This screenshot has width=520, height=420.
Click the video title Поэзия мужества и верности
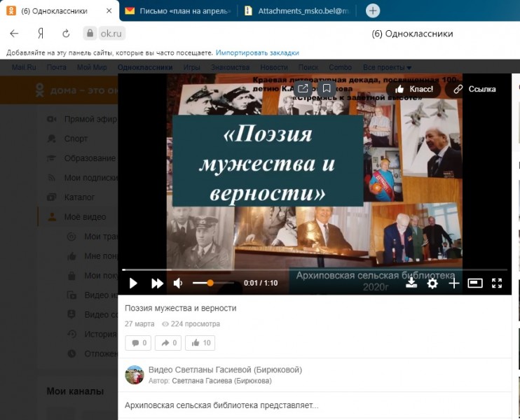(x=180, y=308)
